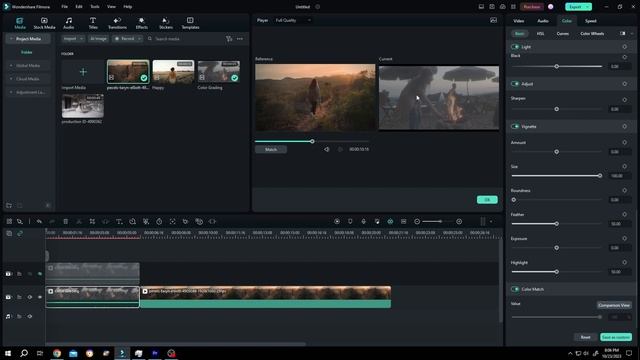Open the Transitions library

tap(117, 23)
